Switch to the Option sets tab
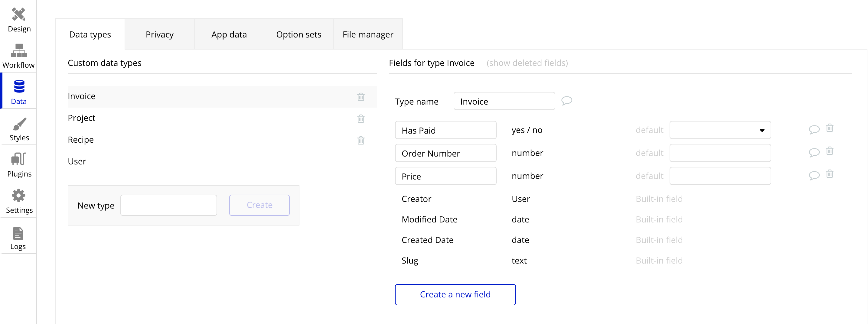Screen dimensions: 868x324 (299, 34)
